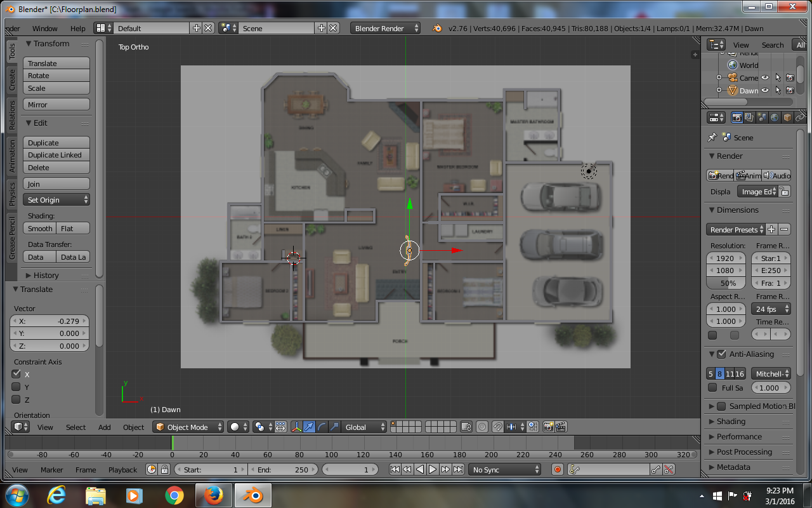The image size is (812, 508).
Task: Open Scene properties tab icon
Action: coord(762,117)
